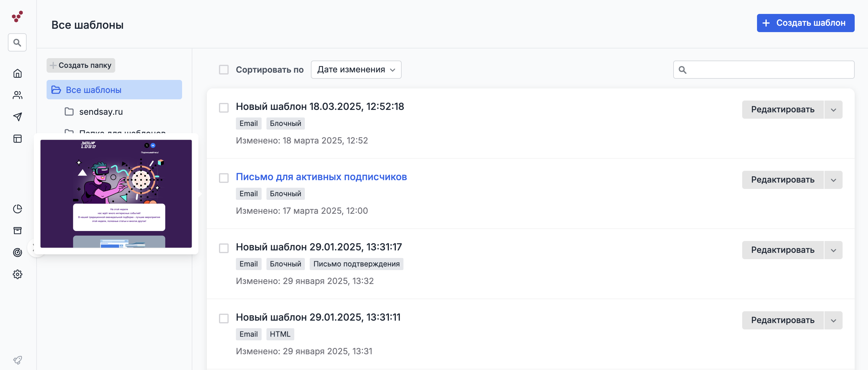This screenshot has width=868, height=370.
Task: Tick the select-all checkbox near sorting
Action: (x=224, y=70)
